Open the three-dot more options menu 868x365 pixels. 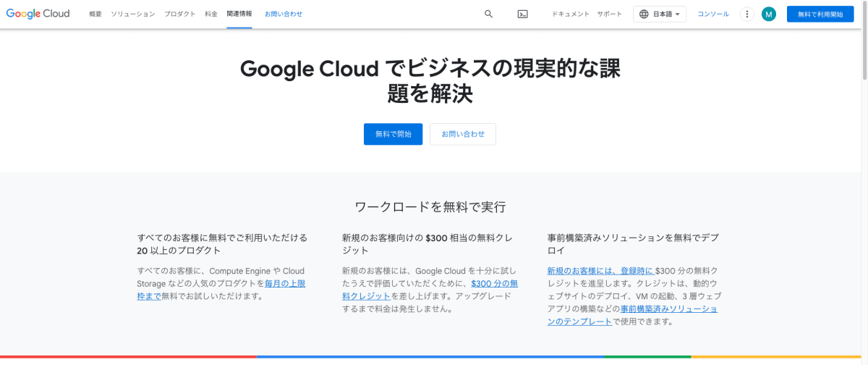click(x=747, y=14)
